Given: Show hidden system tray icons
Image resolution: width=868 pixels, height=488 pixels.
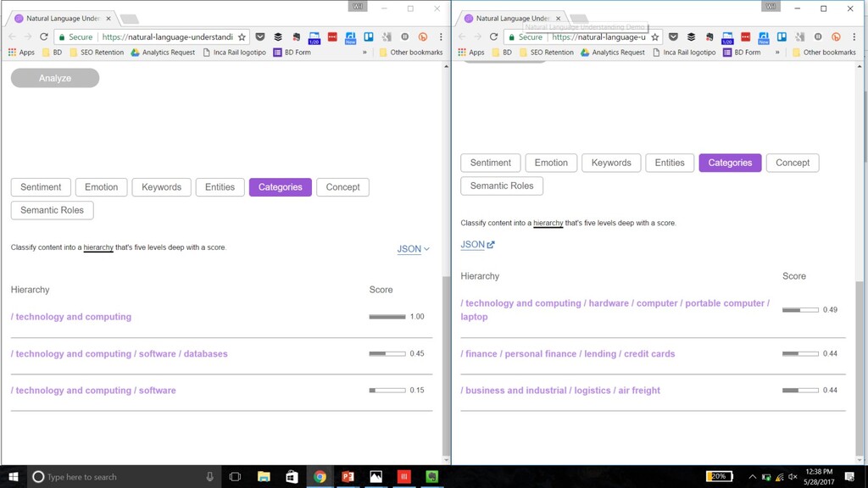Looking at the screenshot, I should point(752,476).
